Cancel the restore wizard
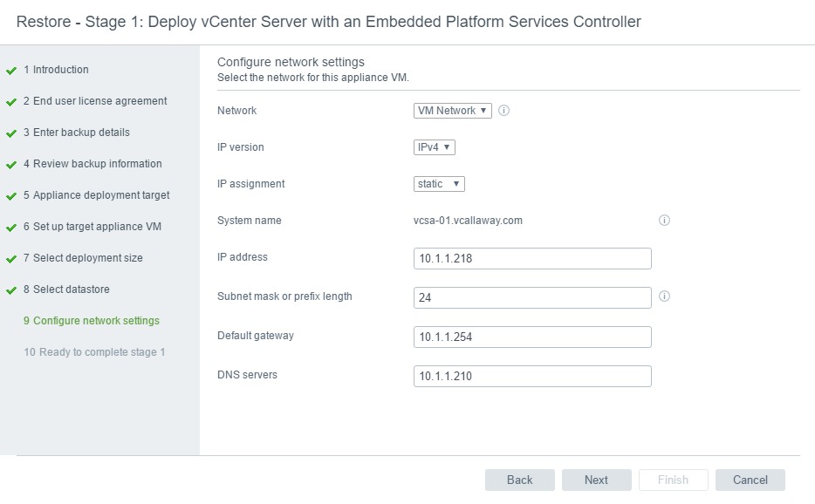815x504 pixels. 750,480
